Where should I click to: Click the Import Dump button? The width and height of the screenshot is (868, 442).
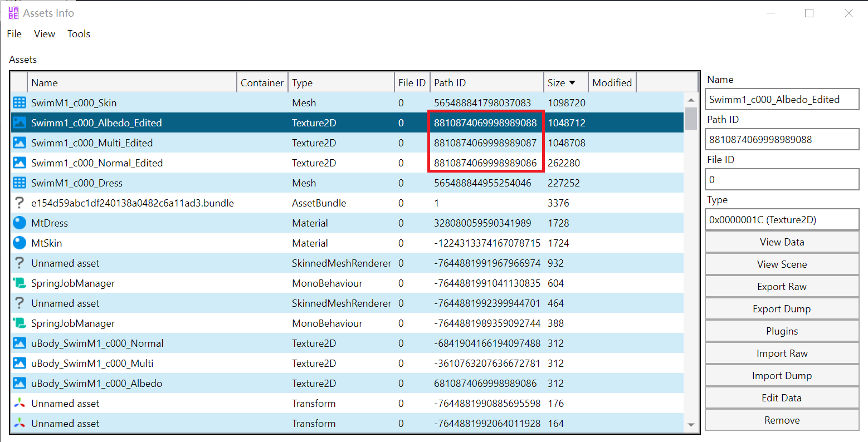(x=782, y=376)
